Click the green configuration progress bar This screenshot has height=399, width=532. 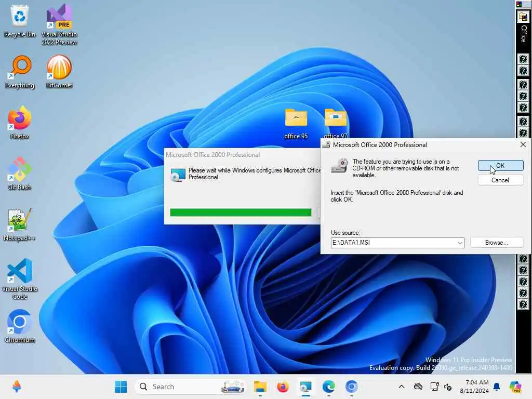click(241, 212)
